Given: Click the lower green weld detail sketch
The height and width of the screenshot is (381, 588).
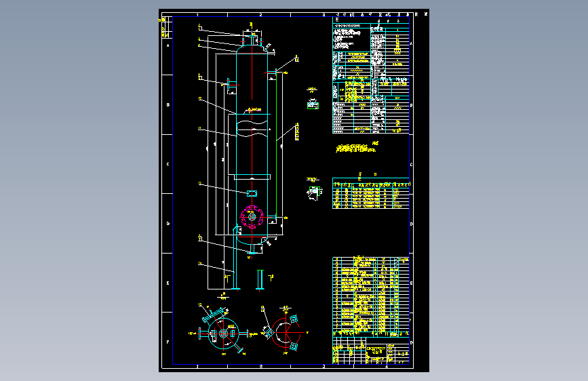Looking at the screenshot, I should click(314, 192).
